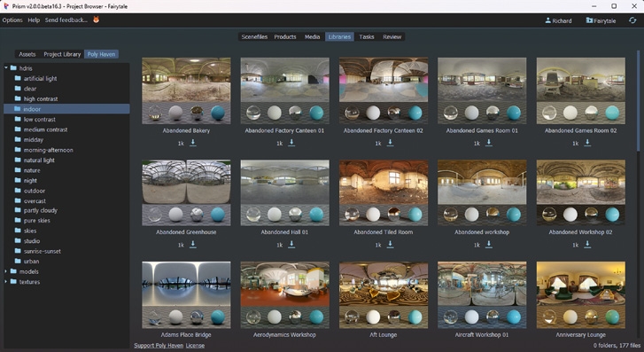This screenshot has width=644, height=352.
Task: Download Abandoned Games Room 02 HDRI
Action: [x=587, y=142]
